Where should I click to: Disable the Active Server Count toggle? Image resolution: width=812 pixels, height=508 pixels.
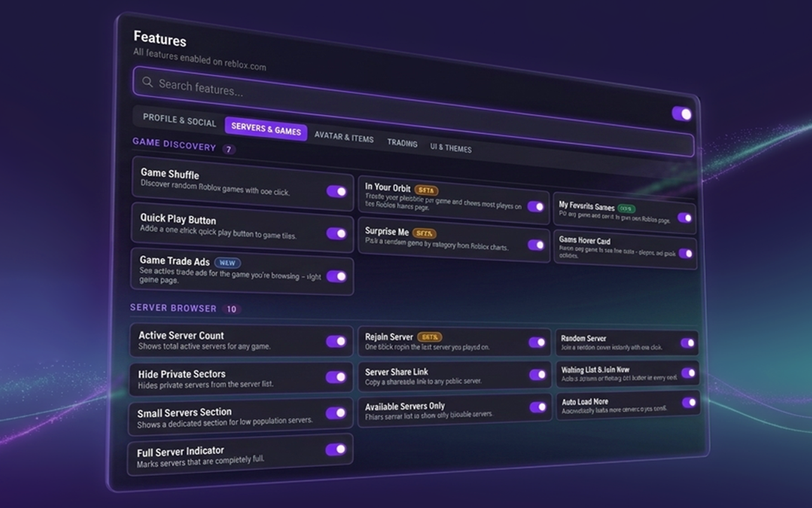click(336, 341)
